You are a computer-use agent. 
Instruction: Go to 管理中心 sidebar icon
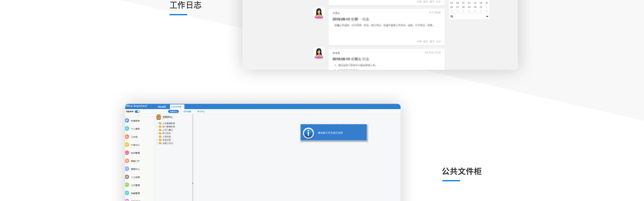pos(127,169)
